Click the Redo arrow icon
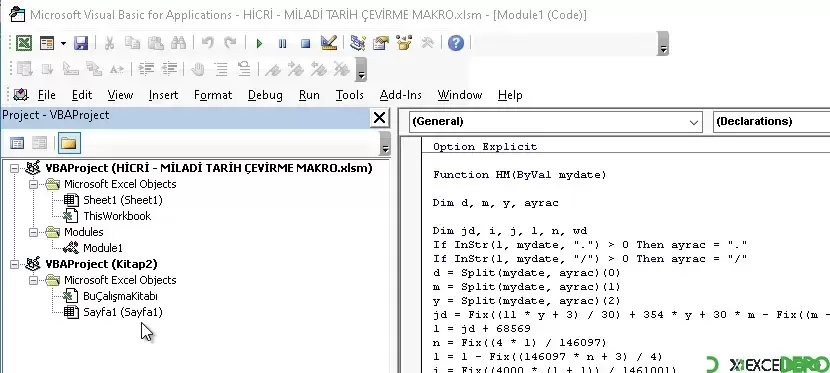830x373 pixels. (x=230, y=43)
